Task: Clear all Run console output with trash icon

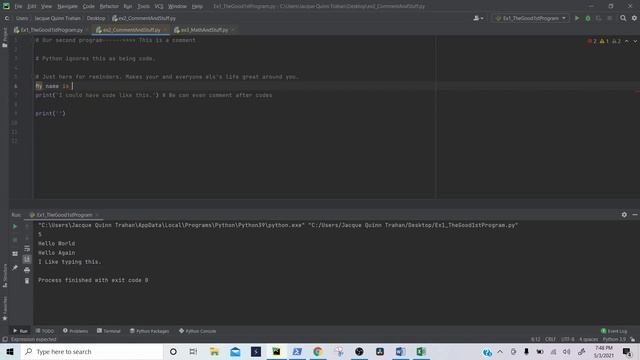Action: [x=27, y=281]
